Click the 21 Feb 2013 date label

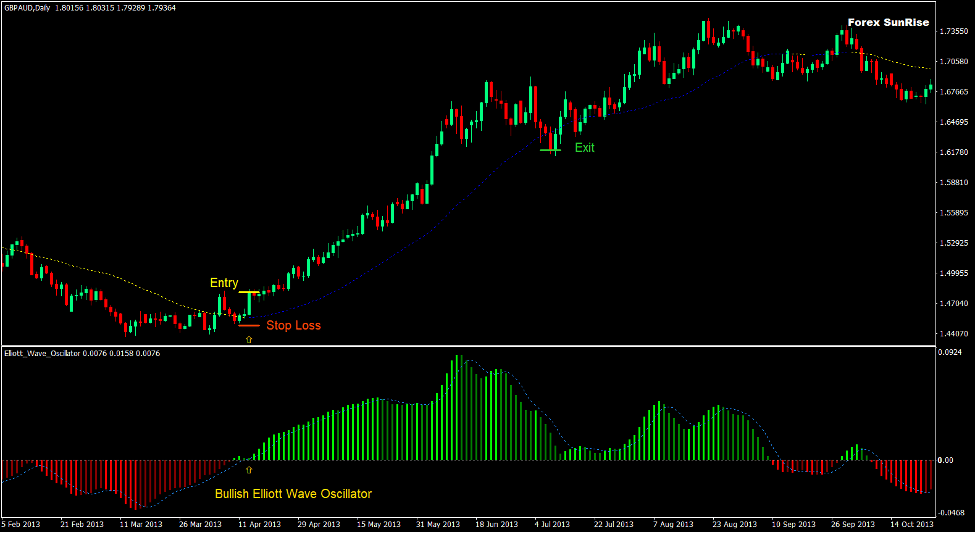tap(82, 525)
